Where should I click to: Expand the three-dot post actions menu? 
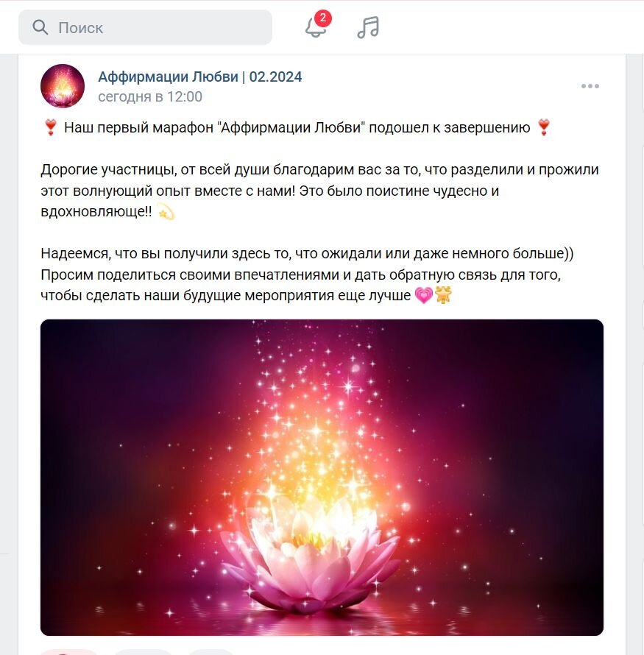590,86
